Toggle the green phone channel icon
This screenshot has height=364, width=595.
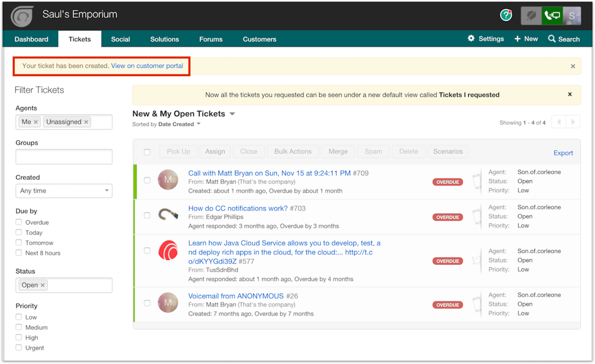click(552, 15)
